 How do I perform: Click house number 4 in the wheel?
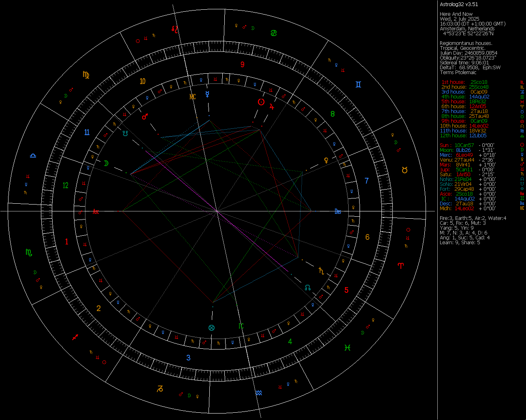click(x=290, y=341)
